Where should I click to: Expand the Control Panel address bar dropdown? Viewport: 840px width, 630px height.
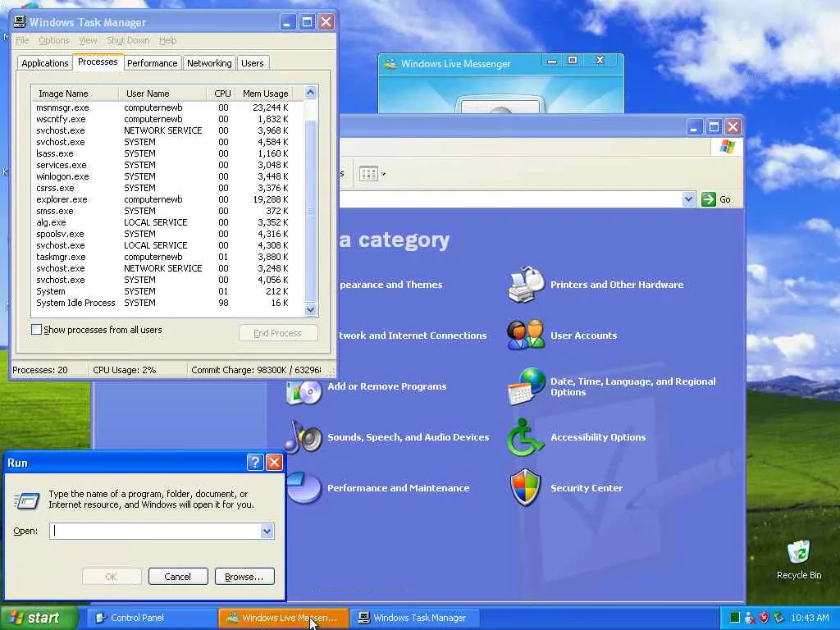[688, 199]
